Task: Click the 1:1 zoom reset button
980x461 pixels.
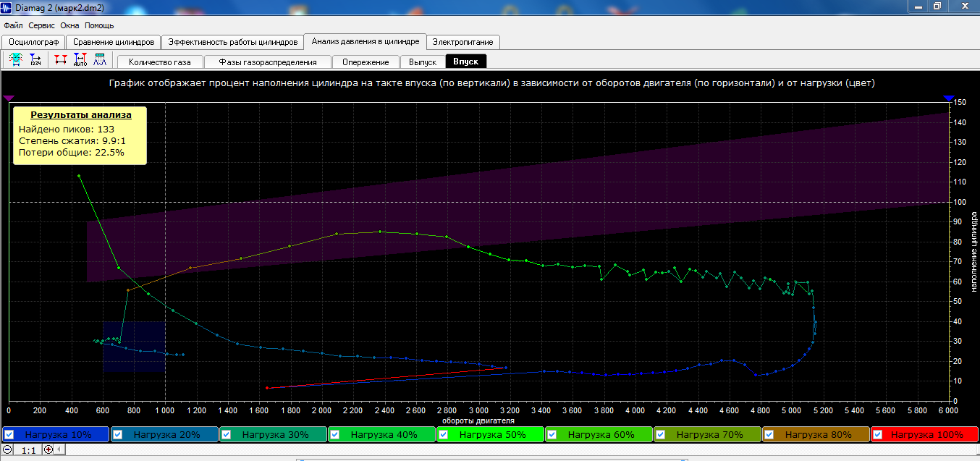Action: click(28, 449)
